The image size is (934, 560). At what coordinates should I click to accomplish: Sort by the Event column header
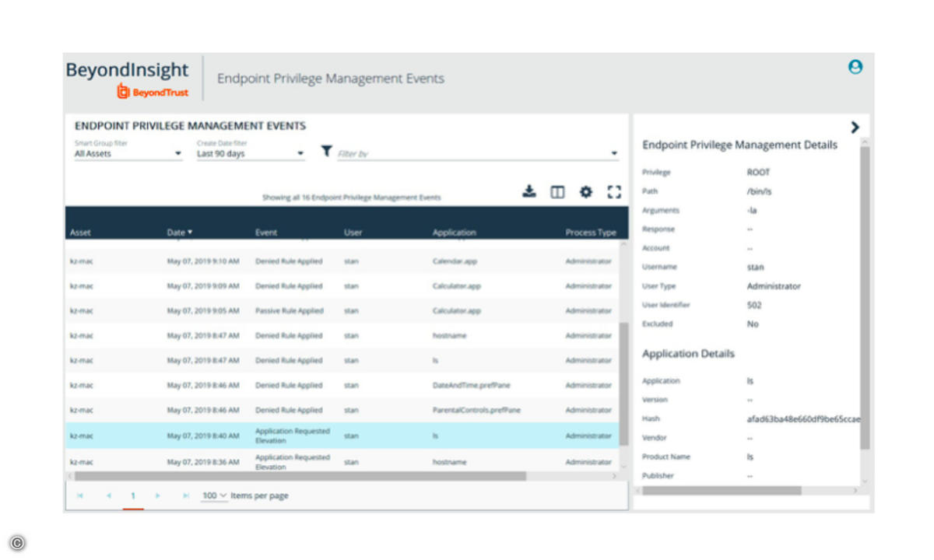pos(266,233)
